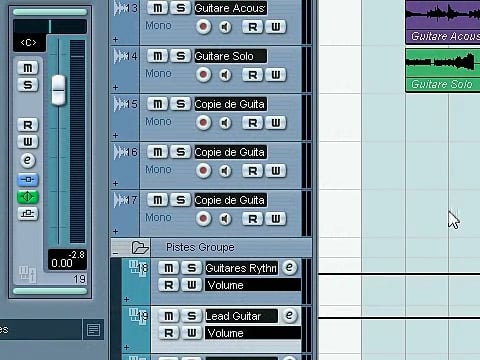
Task: Click the 0.00 volume value field
Action: [x=62, y=263]
